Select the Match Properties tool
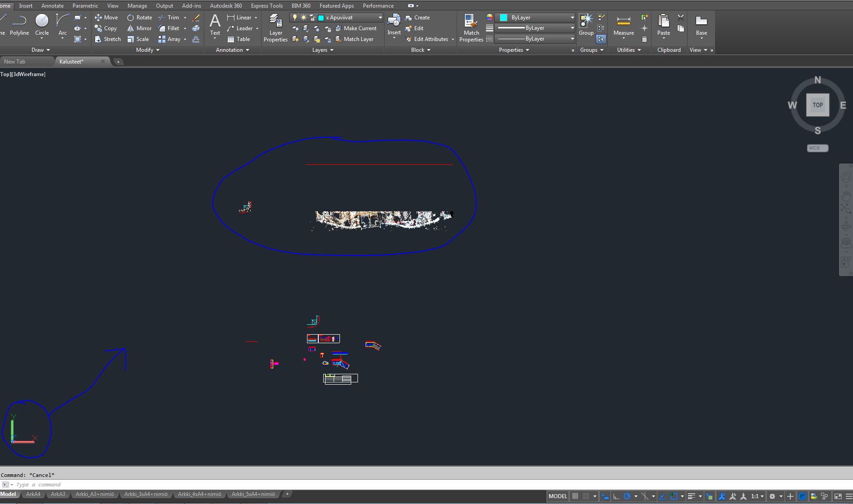 [470, 26]
